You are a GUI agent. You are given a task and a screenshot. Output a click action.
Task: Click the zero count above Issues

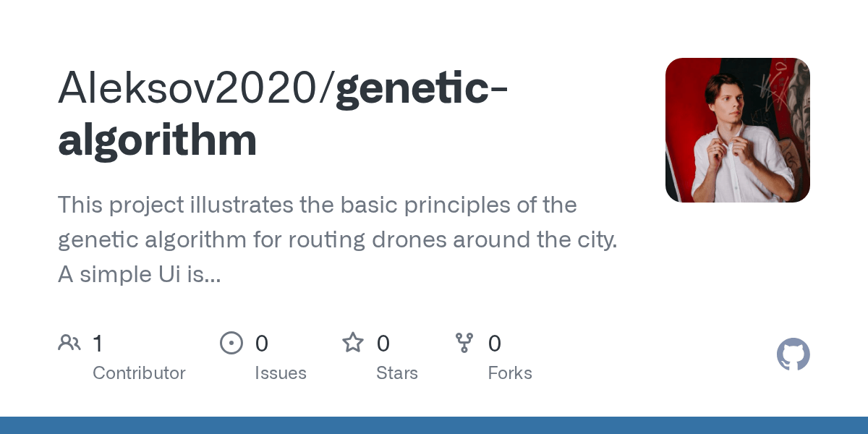pos(261,344)
